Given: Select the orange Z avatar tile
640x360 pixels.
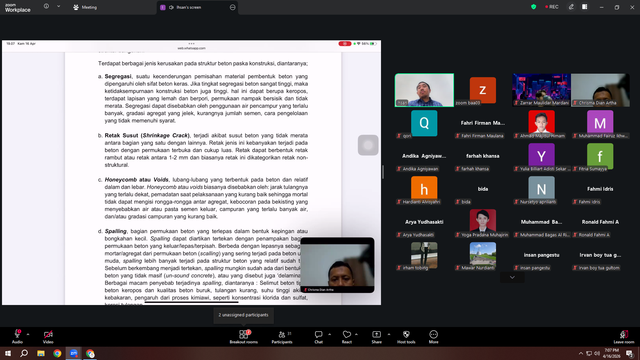Looking at the screenshot, I should pos(483,90).
